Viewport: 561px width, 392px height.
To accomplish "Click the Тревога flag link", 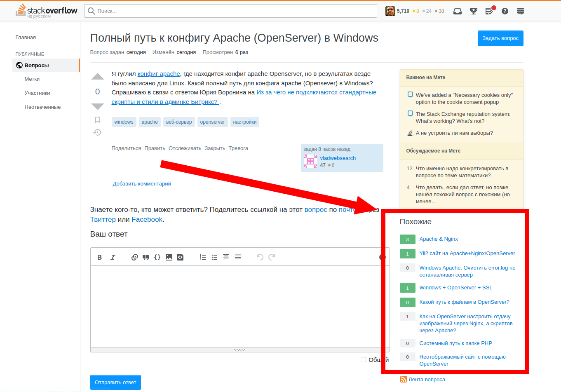I will [x=239, y=148].
